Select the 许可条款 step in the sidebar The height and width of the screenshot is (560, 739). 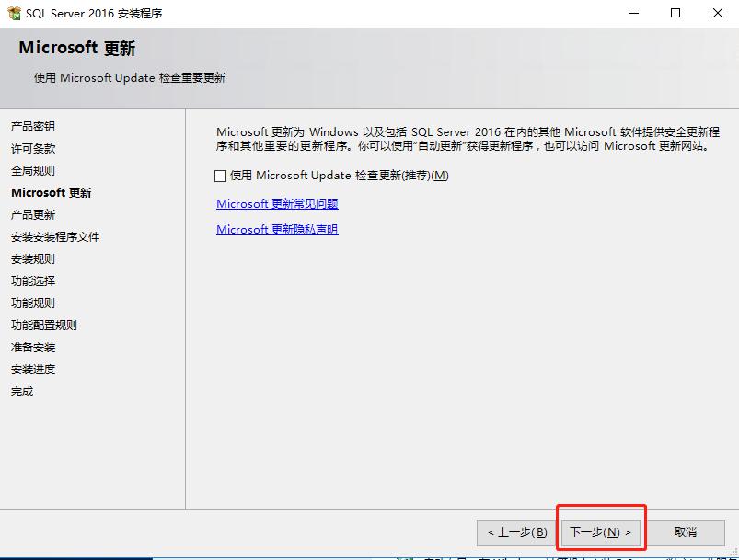click(33, 149)
